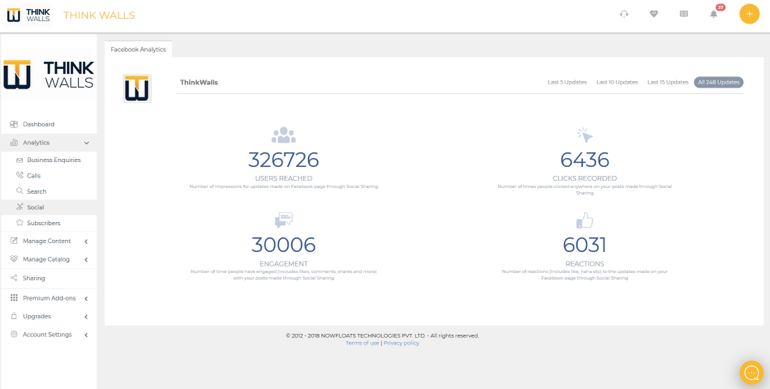770x389 pixels.
Task: Open Business Enquiries under Analytics
Action: pyautogui.click(x=54, y=160)
